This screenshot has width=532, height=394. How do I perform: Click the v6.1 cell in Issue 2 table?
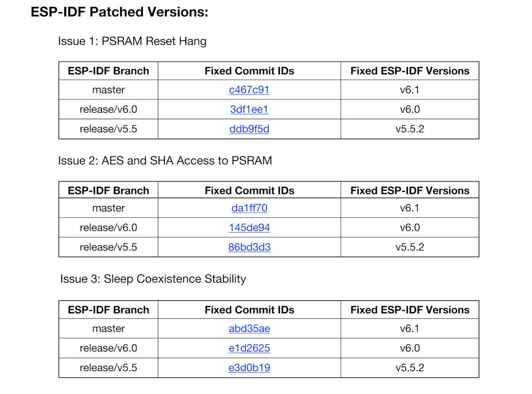[410, 208]
